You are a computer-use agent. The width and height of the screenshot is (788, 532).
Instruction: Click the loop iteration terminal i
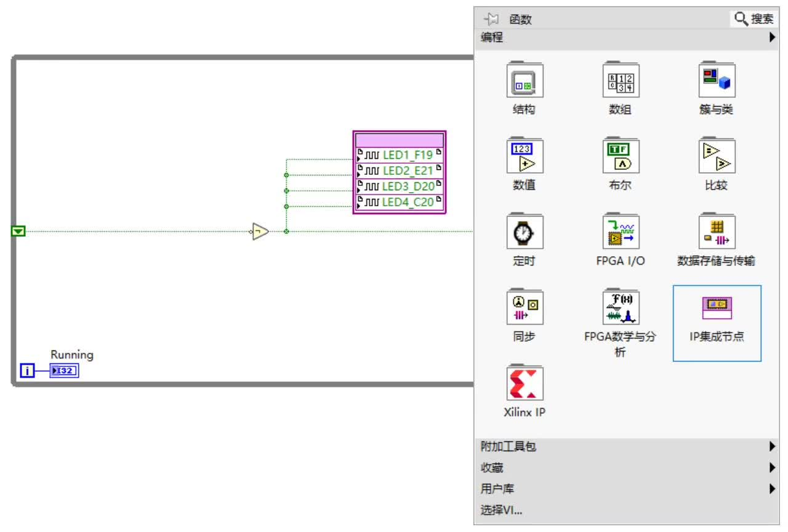(x=27, y=371)
